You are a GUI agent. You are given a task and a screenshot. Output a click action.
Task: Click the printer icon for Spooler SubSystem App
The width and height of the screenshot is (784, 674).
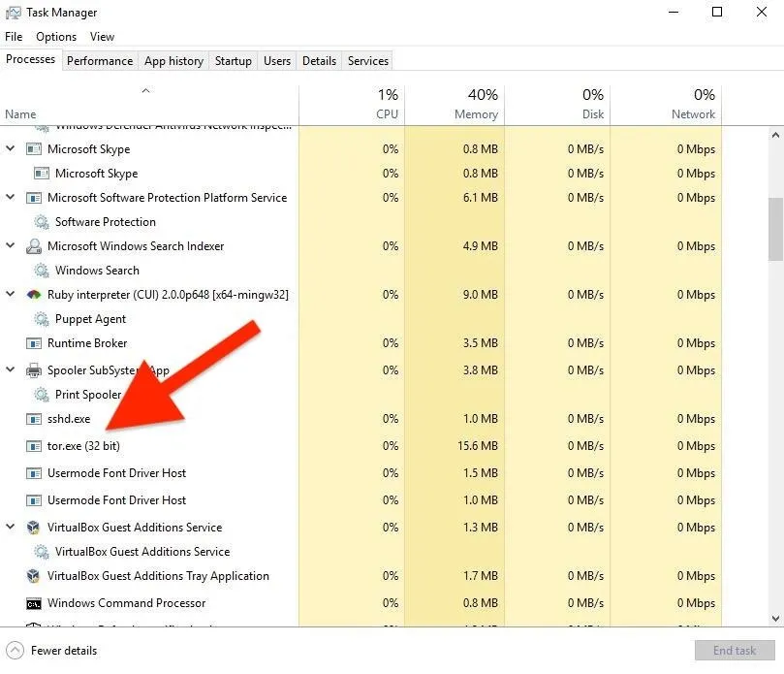tap(34, 370)
